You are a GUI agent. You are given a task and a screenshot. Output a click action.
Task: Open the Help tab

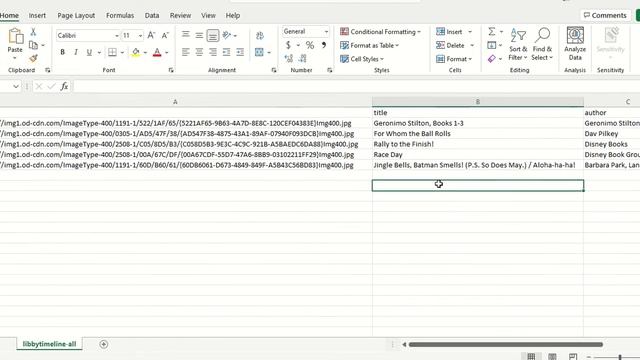[x=233, y=16]
